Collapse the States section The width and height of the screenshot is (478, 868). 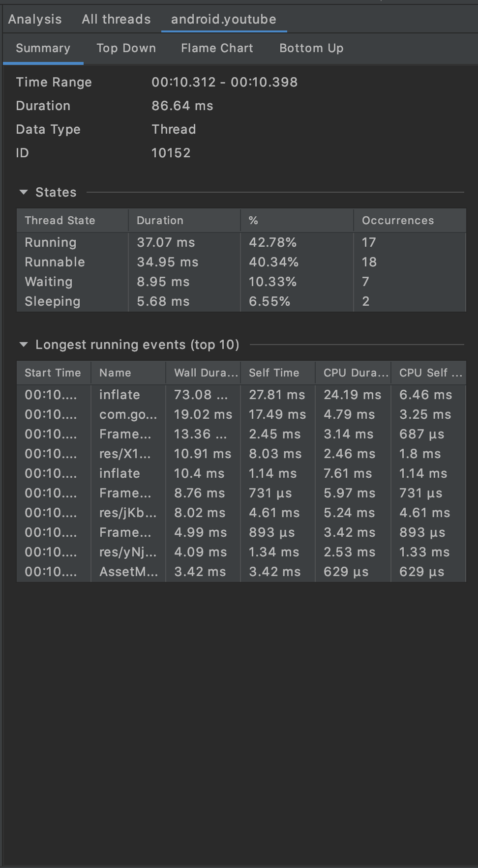(x=24, y=192)
